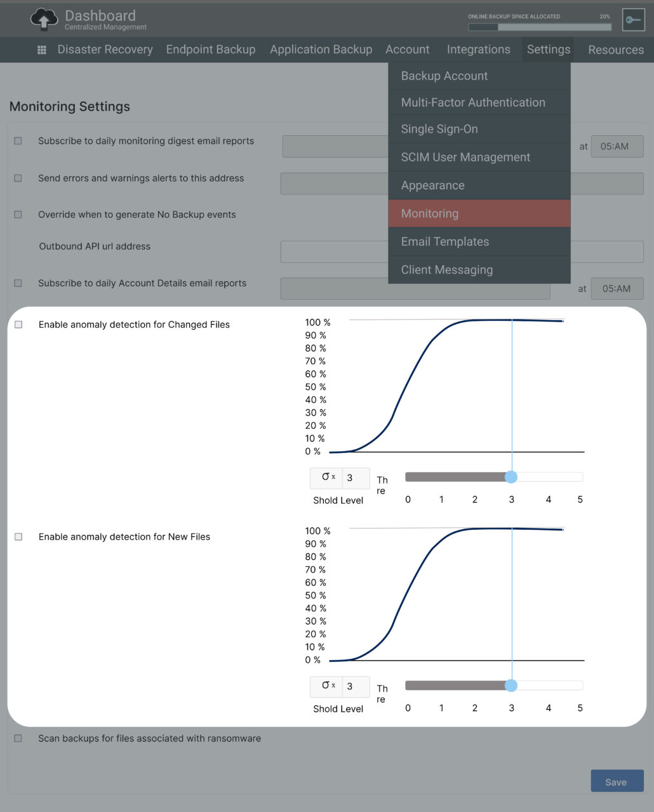Open the Application Backup section
Viewport: 654px width, 812px height.
click(x=321, y=49)
